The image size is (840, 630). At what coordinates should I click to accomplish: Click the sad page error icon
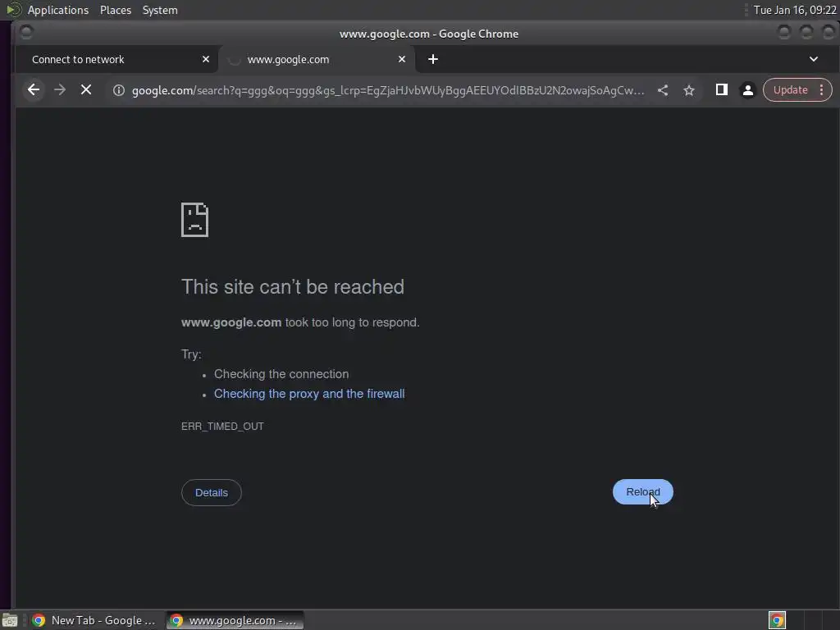194,220
